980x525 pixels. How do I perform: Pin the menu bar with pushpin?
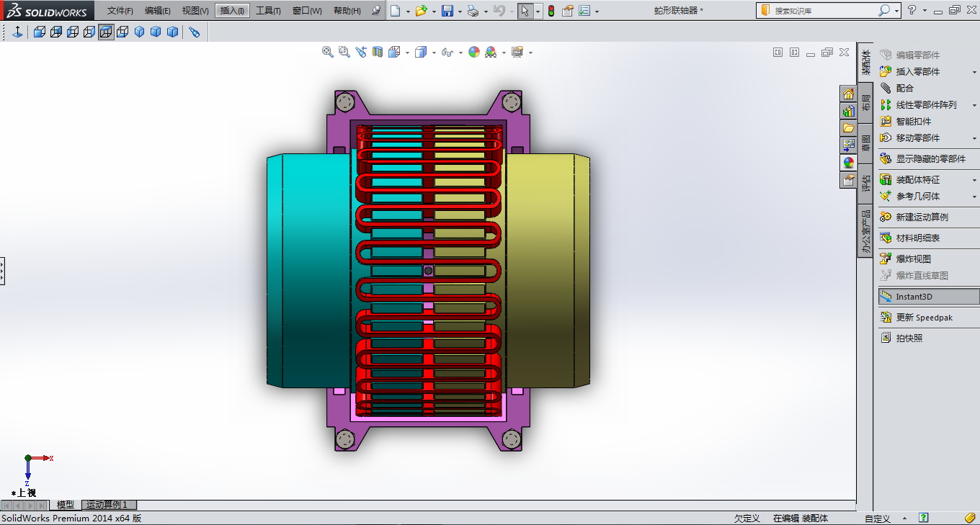[x=375, y=11]
